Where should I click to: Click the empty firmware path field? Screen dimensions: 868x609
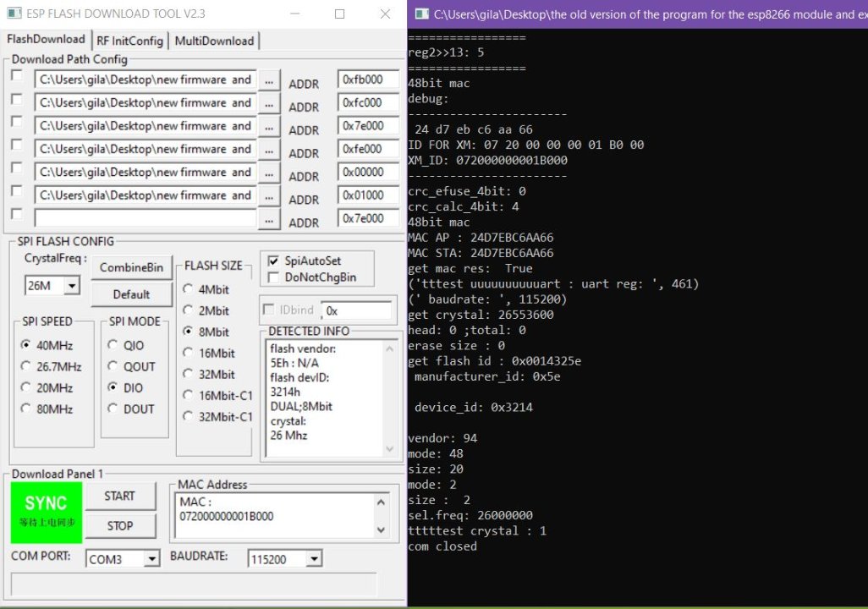tap(146, 217)
